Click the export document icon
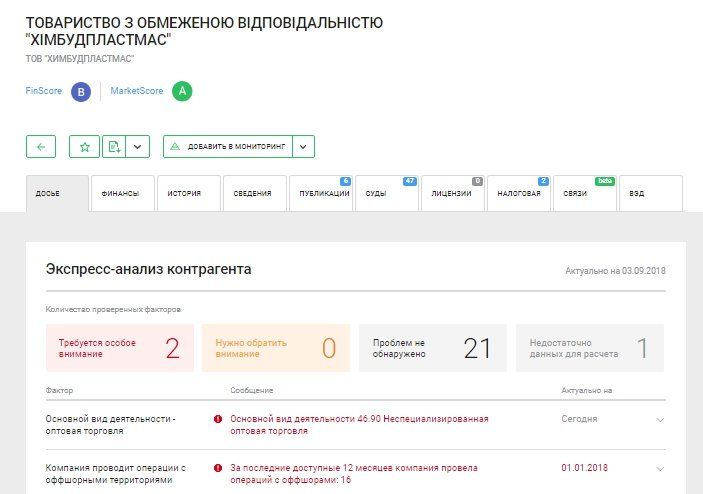Image resolution: width=703 pixels, height=494 pixels. (x=114, y=147)
